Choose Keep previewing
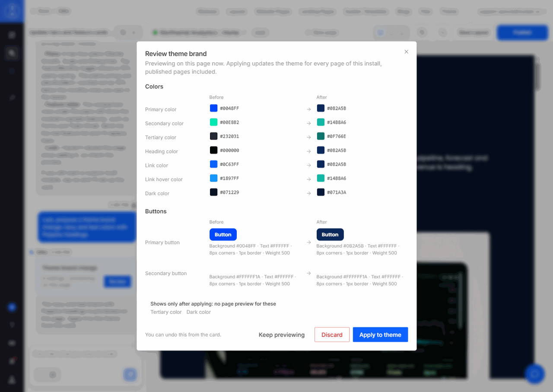 [x=282, y=335]
